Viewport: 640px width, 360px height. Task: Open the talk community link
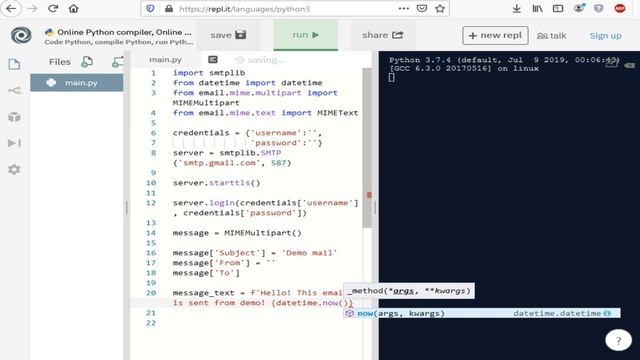[551, 36]
